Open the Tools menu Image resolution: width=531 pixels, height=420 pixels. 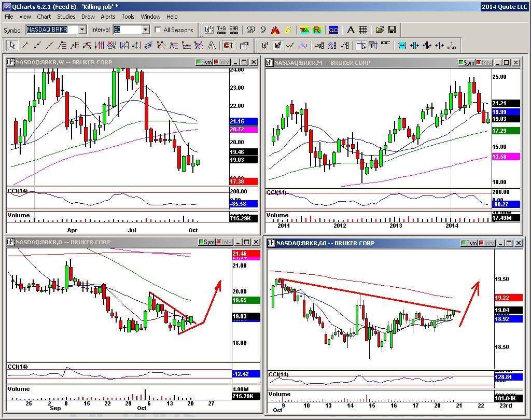tap(128, 17)
